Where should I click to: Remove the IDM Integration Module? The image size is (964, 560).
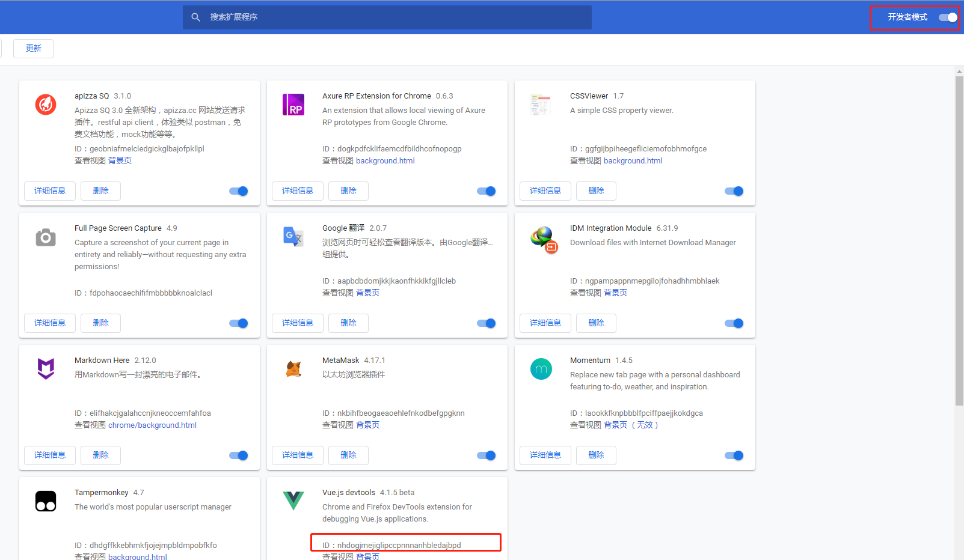pyautogui.click(x=597, y=323)
